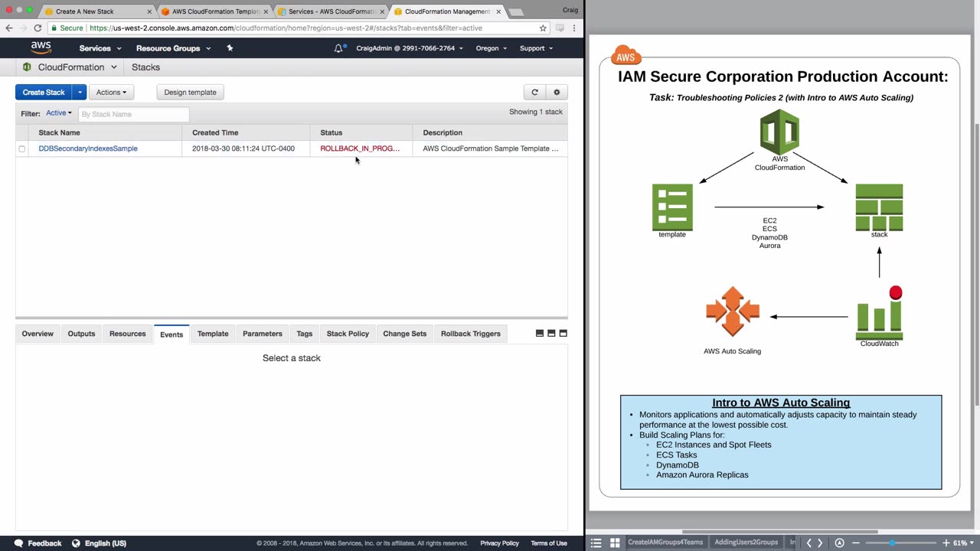Open the Create Stack split-button arrow
This screenshot has width=980, height=551.
tap(79, 93)
